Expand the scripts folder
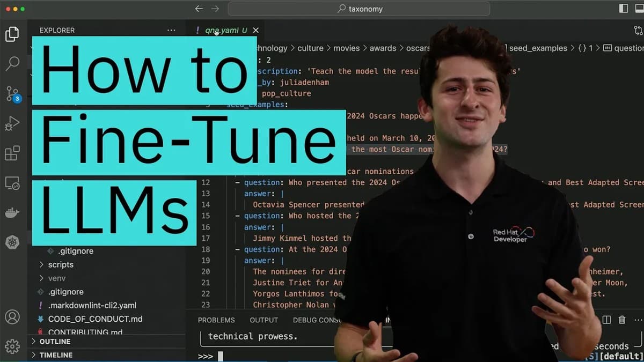 click(x=61, y=264)
